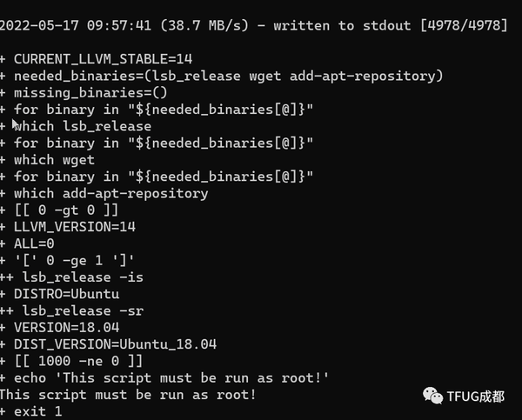This screenshot has width=522, height=420.
Task: Click the DIST_VERSION=Ubuntu_18.04 line
Action: click(109, 344)
